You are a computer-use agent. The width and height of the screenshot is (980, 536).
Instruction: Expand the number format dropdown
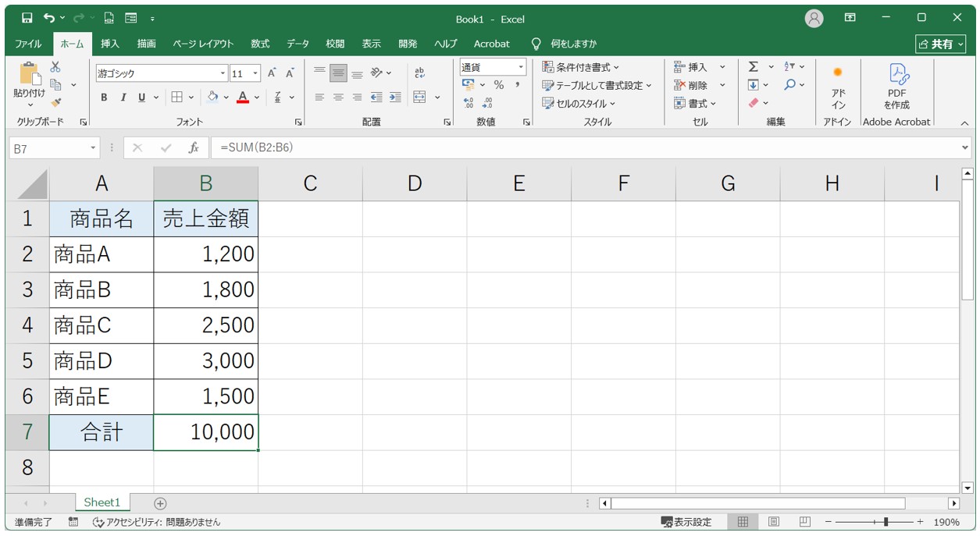520,68
